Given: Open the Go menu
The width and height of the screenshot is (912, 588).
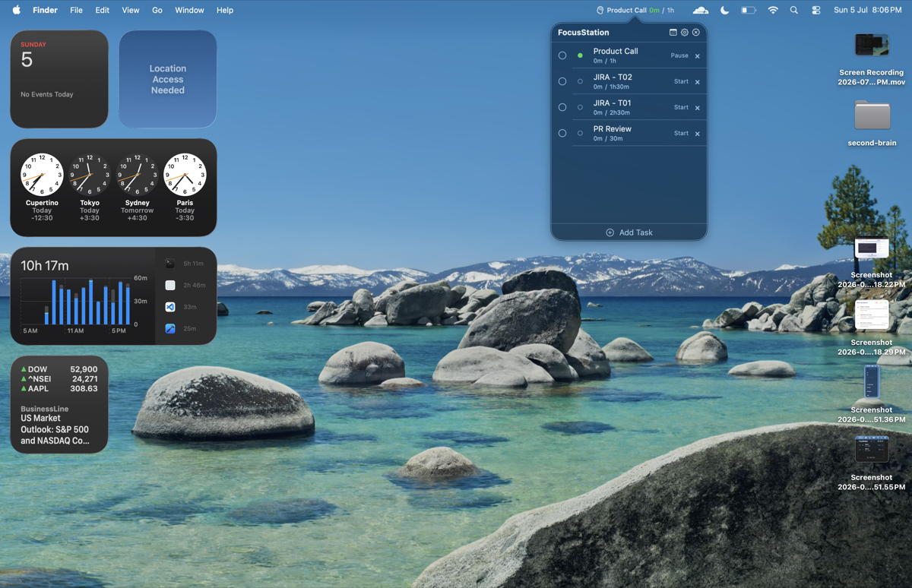Looking at the screenshot, I should coord(157,10).
